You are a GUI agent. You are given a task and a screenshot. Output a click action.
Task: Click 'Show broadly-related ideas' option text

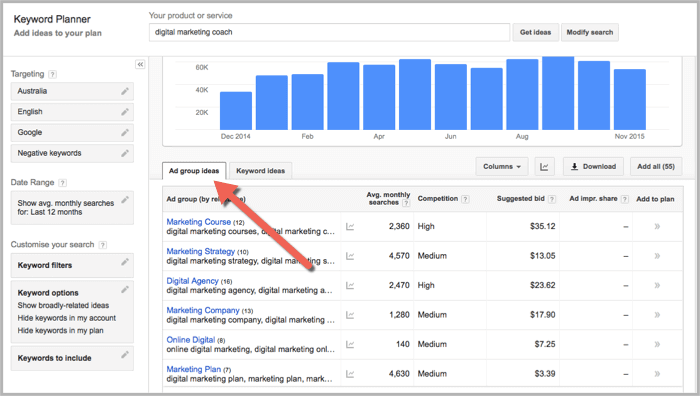[63, 305]
